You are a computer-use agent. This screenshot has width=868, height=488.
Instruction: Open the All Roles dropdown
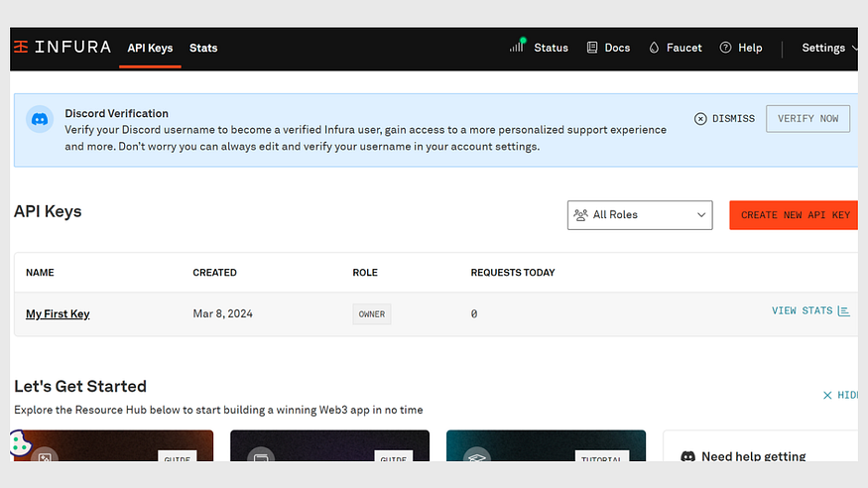(640, 215)
